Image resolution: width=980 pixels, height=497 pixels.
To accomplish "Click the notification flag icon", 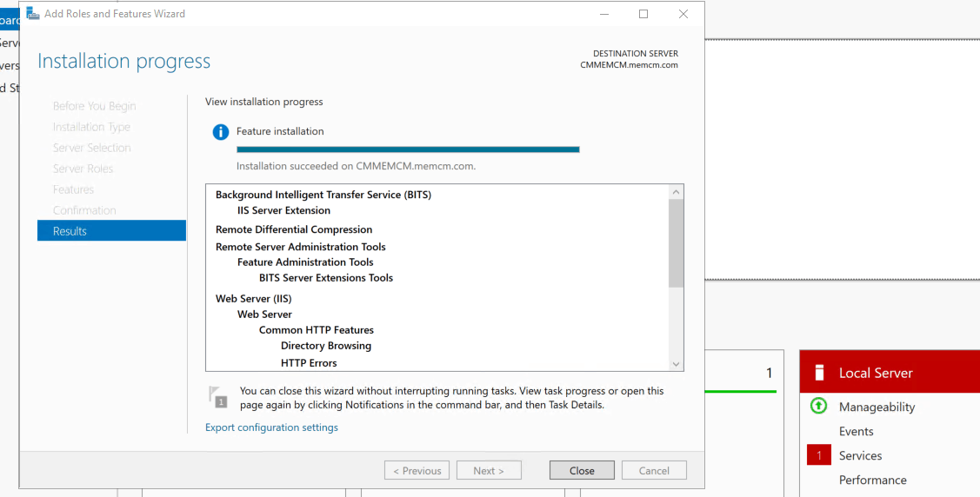I will pyautogui.click(x=217, y=396).
